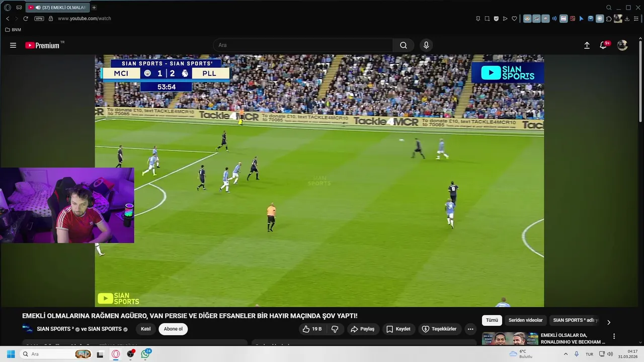Open options for recommended video

(614, 336)
